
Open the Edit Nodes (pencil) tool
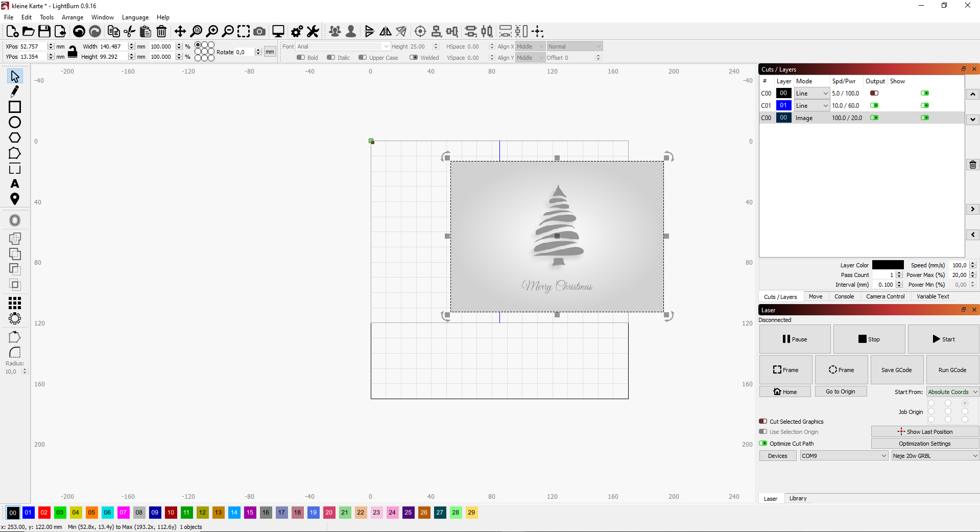[x=14, y=91]
